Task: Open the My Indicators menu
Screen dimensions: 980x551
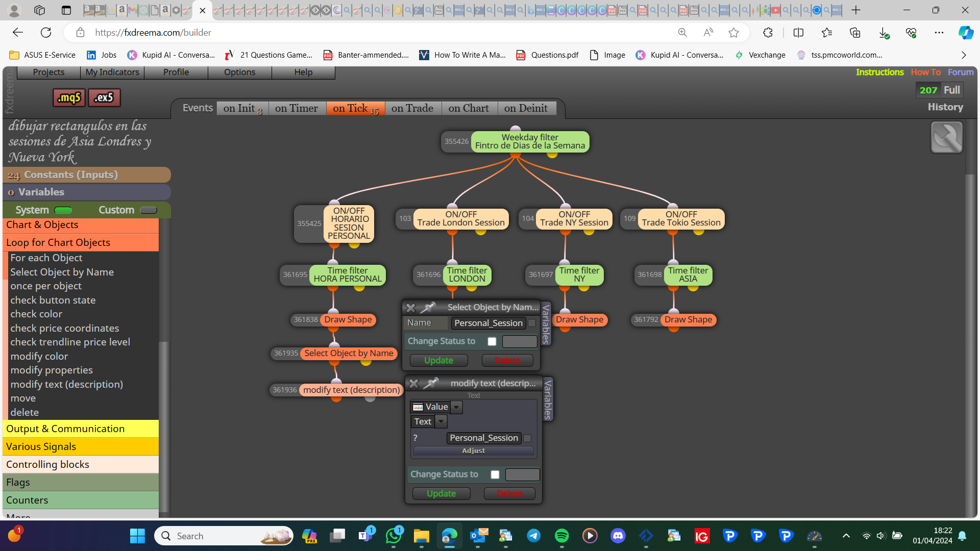Action: [112, 72]
